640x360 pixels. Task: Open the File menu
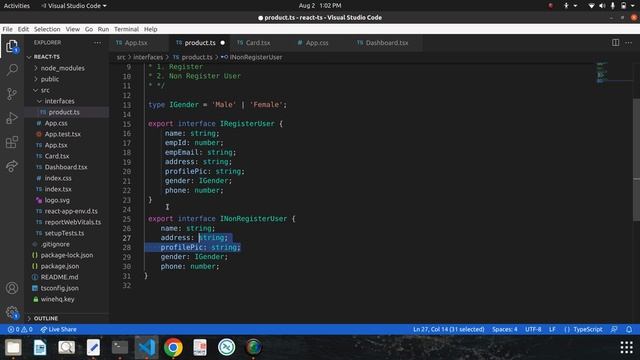tap(7, 29)
